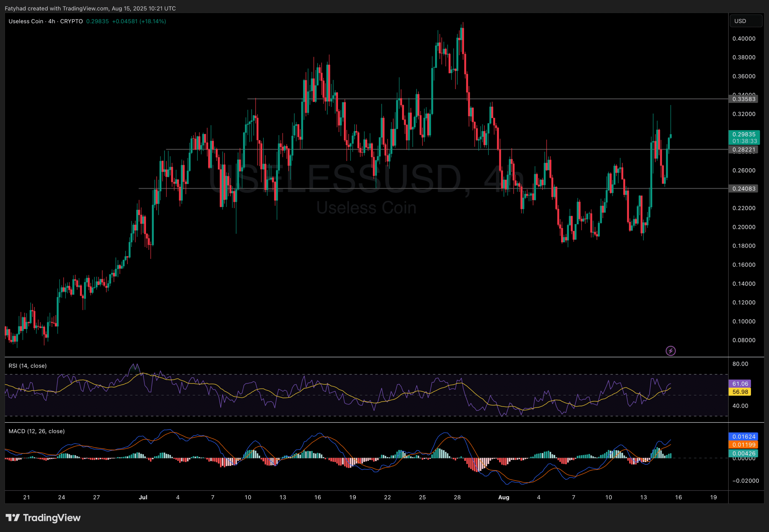Click the TradingView logo at bottom left
The image size is (769, 532).
click(x=43, y=517)
